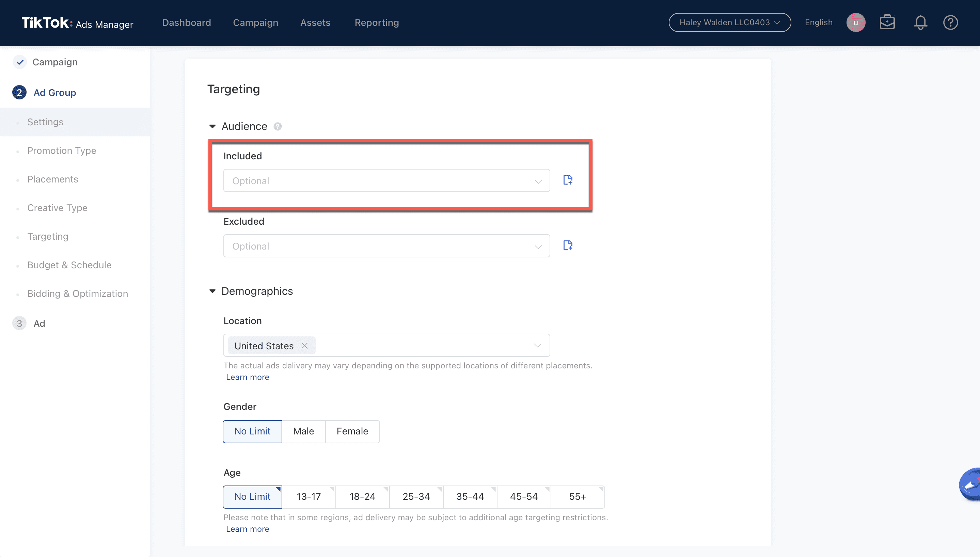Open the help question mark icon

click(950, 22)
